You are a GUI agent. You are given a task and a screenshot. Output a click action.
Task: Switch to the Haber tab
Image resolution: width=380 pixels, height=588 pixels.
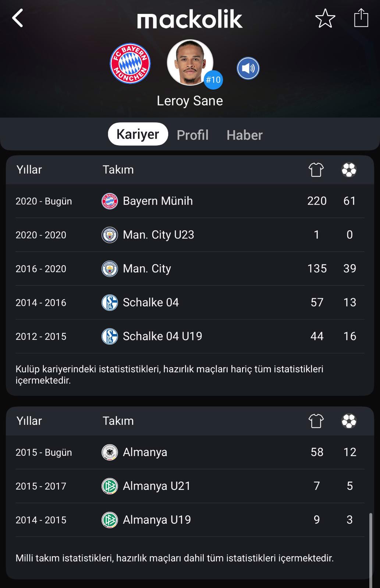pyautogui.click(x=244, y=135)
